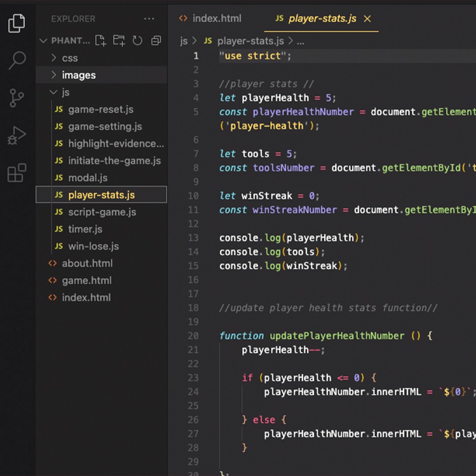Open initiate-the-game.js file
Image resolution: width=476 pixels, height=476 pixels.
coord(101,160)
